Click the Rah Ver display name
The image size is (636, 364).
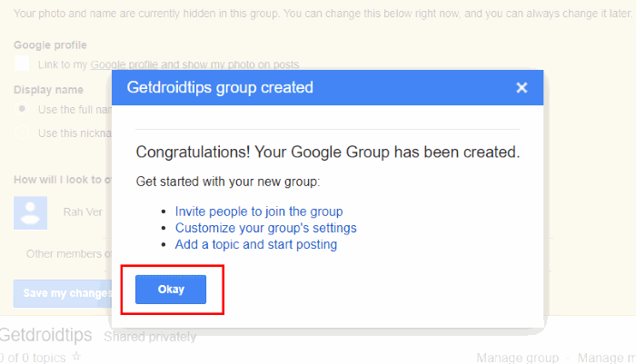tap(83, 212)
